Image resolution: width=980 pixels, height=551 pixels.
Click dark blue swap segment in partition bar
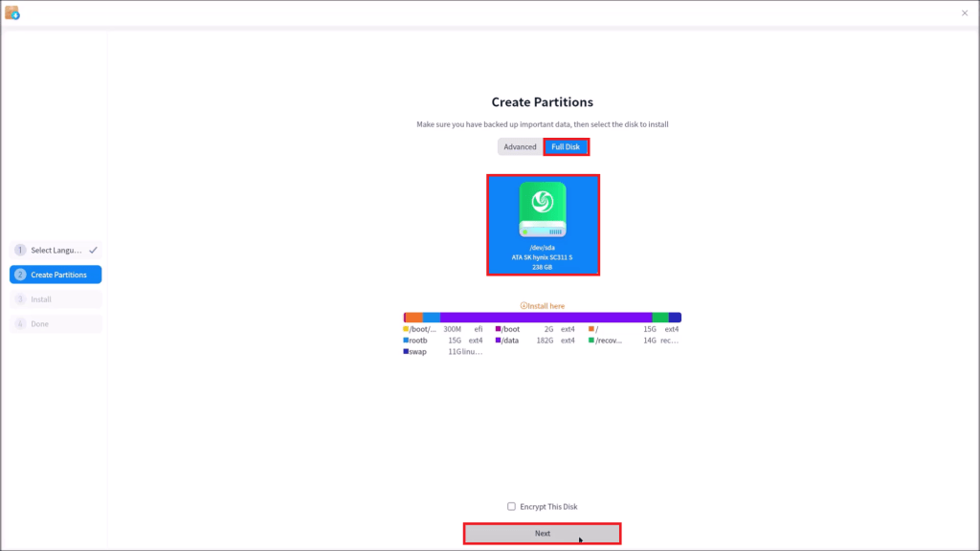(x=675, y=318)
